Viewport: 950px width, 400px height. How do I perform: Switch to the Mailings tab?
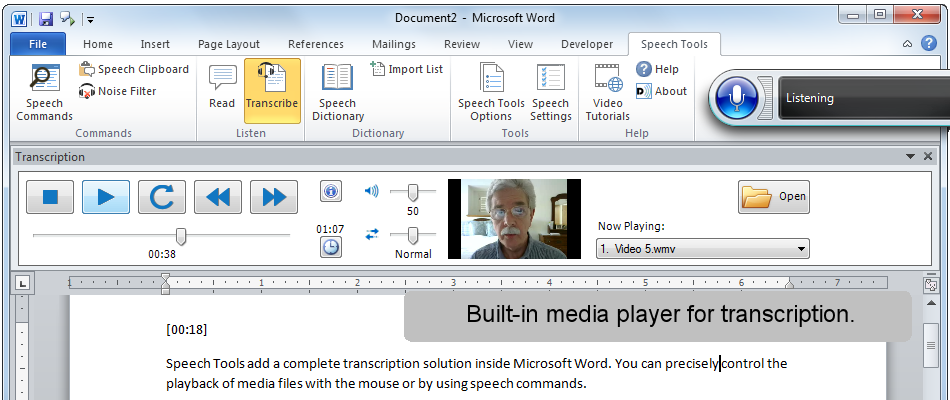click(x=394, y=44)
